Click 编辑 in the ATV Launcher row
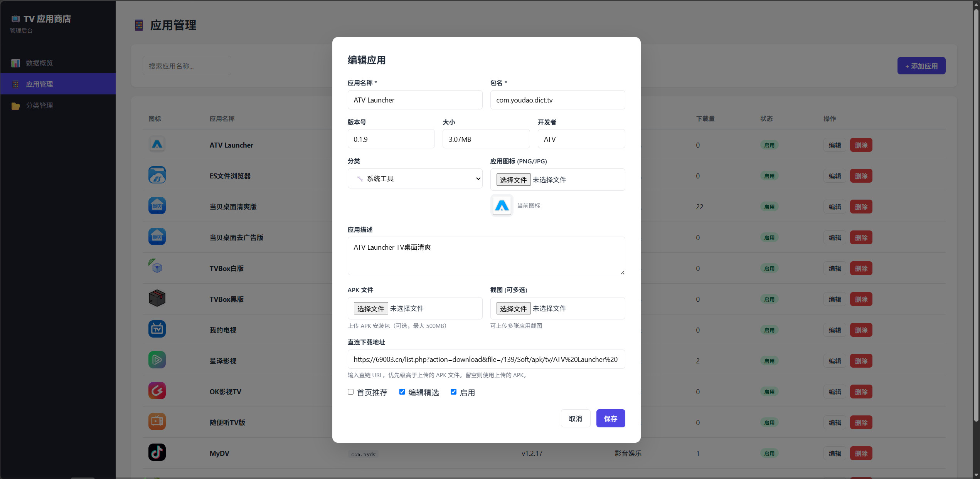 (835, 145)
